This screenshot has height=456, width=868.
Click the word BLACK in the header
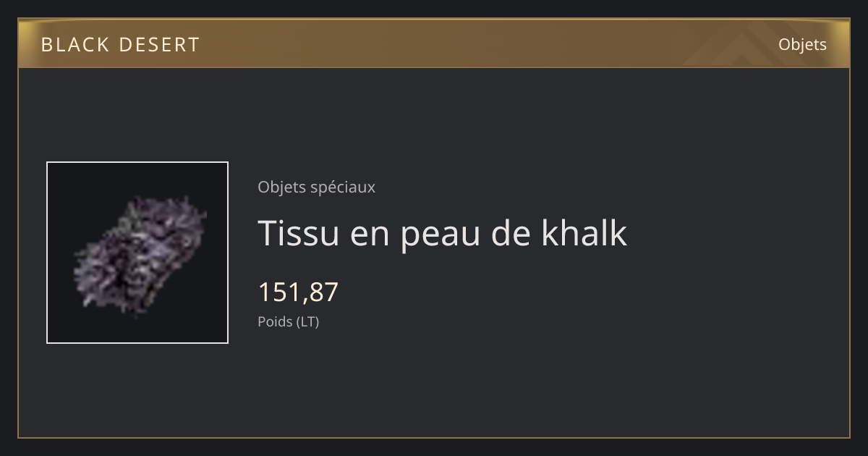pyautogui.click(x=75, y=45)
